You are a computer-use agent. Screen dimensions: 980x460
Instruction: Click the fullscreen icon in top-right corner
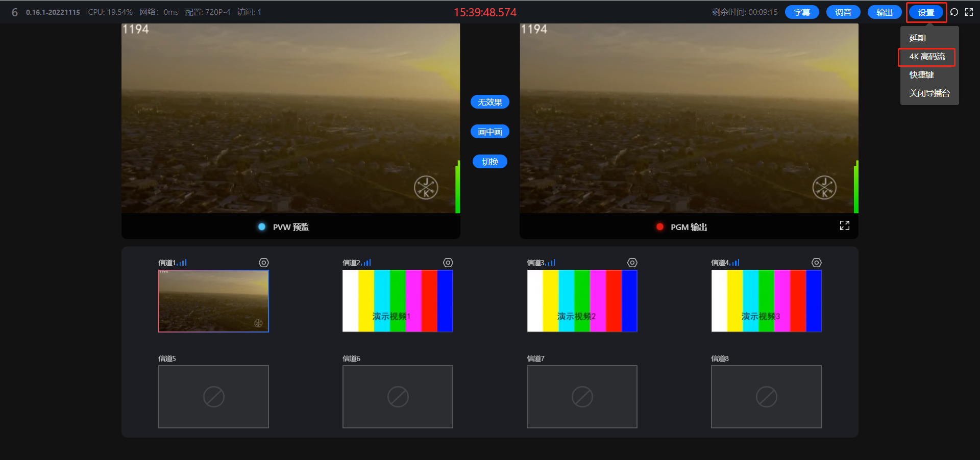coord(969,12)
